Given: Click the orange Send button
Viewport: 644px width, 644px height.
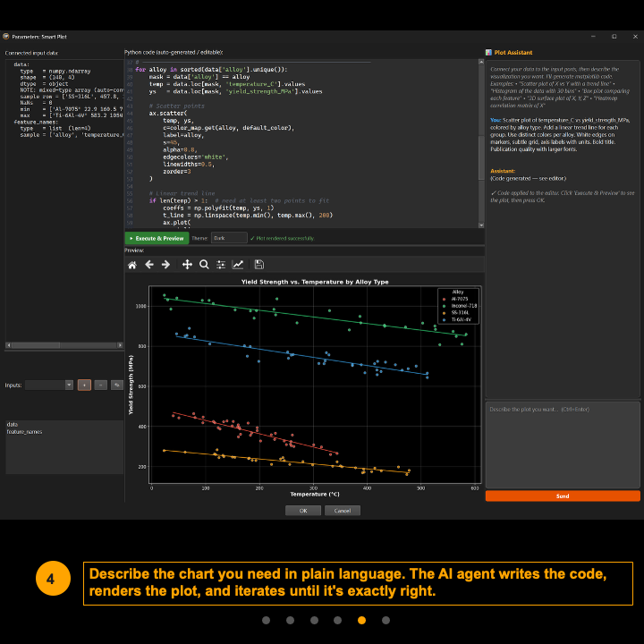Looking at the screenshot, I should point(563,496).
